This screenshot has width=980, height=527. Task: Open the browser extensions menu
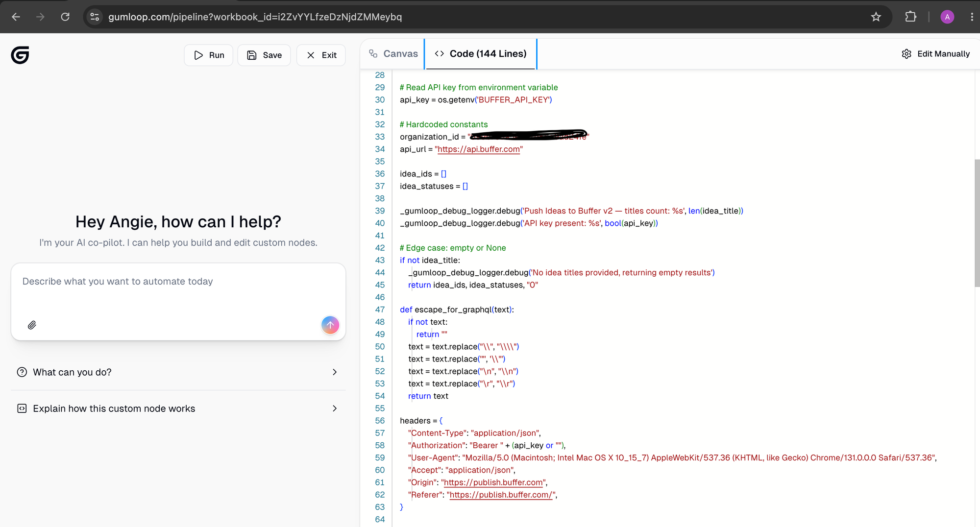coord(910,17)
